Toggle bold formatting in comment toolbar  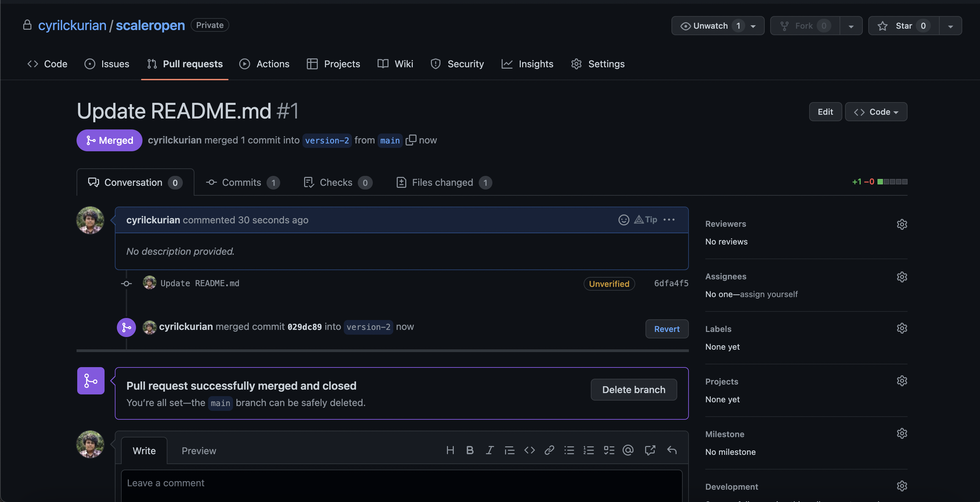tap(470, 450)
